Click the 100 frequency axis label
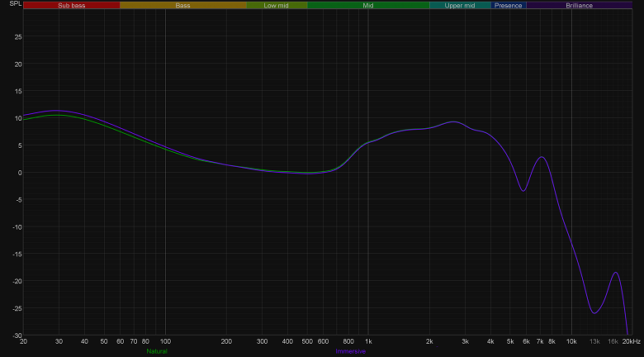 [165, 341]
